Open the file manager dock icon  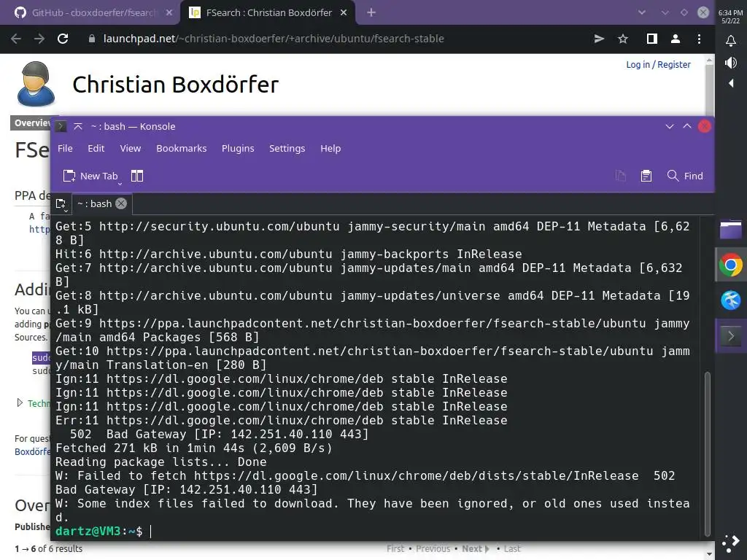[x=730, y=229]
